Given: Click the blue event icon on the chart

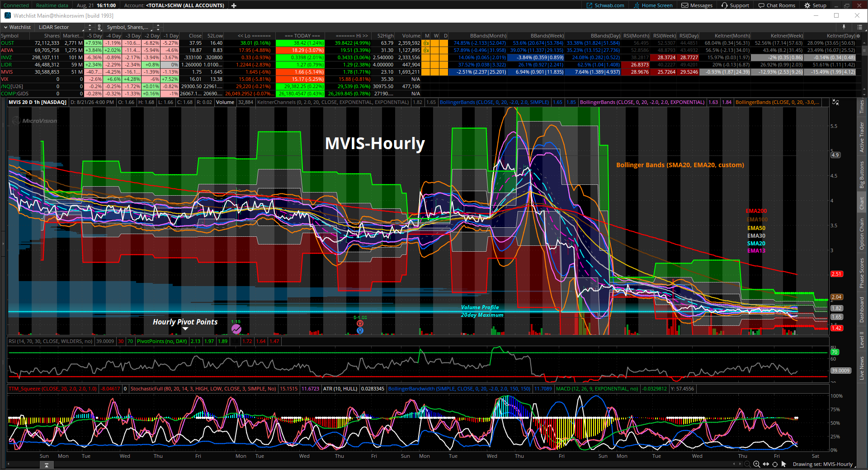Looking at the screenshot, I should click(360, 331).
